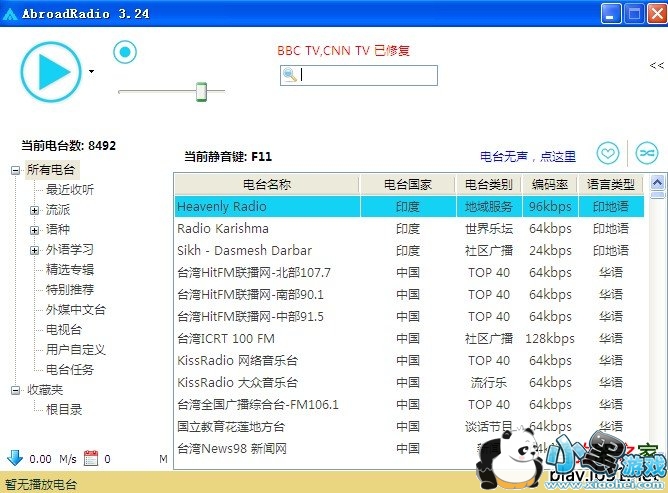Click the shuffle random station icon

click(x=647, y=153)
